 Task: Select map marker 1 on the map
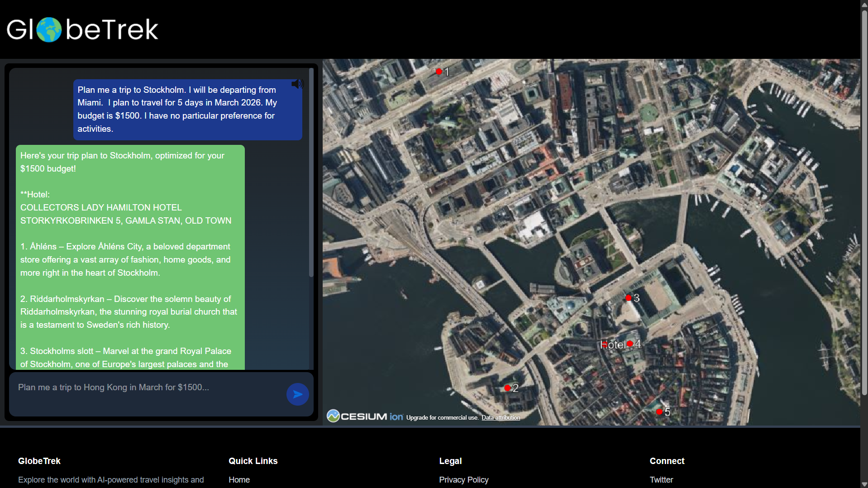439,72
